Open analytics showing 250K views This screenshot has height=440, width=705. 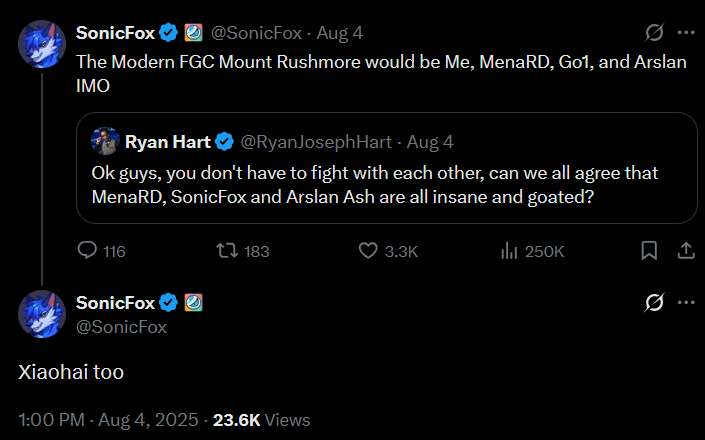pyautogui.click(x=509, y=251)
